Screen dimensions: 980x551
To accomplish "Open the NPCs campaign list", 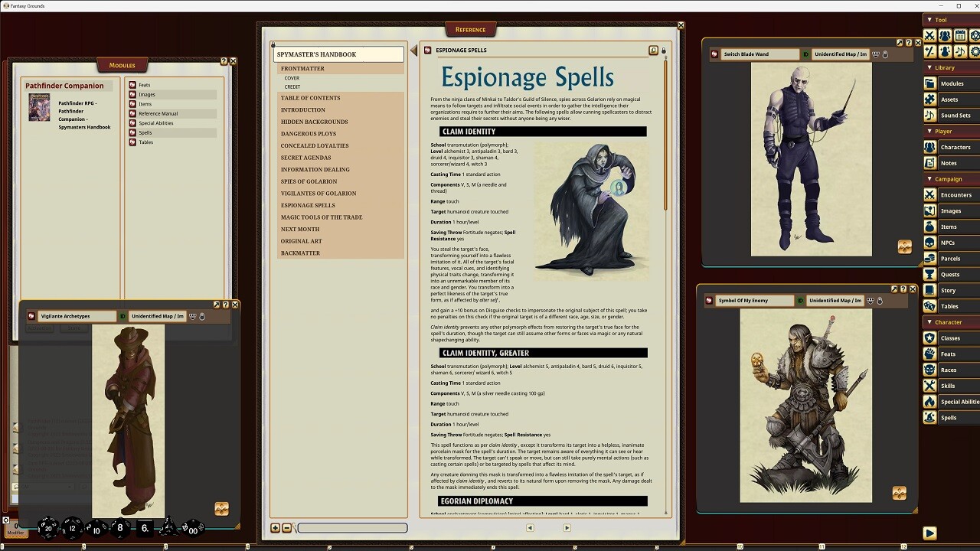I will pos(948,243).
